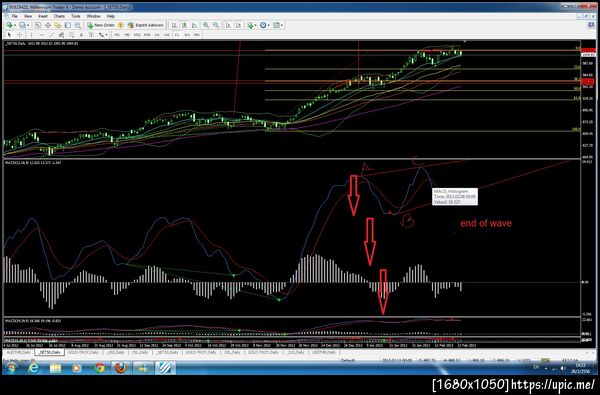Select the Horizontal Line tool

(42, 35)
